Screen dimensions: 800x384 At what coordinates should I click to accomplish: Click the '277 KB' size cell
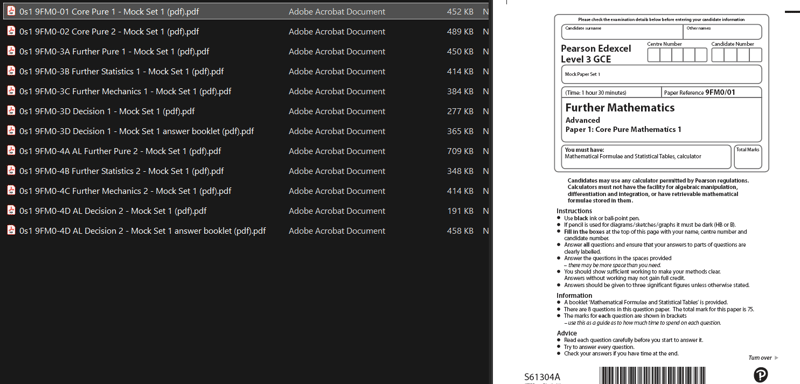[x=460, y=111]
